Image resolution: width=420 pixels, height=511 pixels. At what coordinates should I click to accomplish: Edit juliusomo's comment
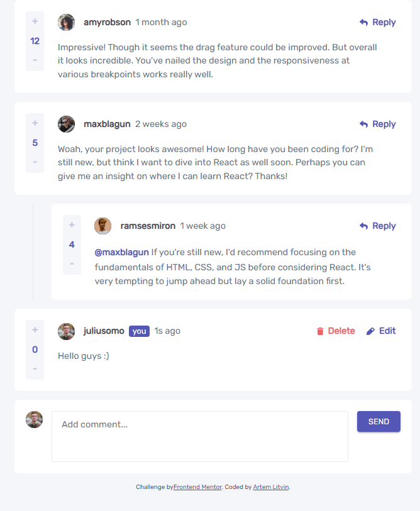coord(381,331)
